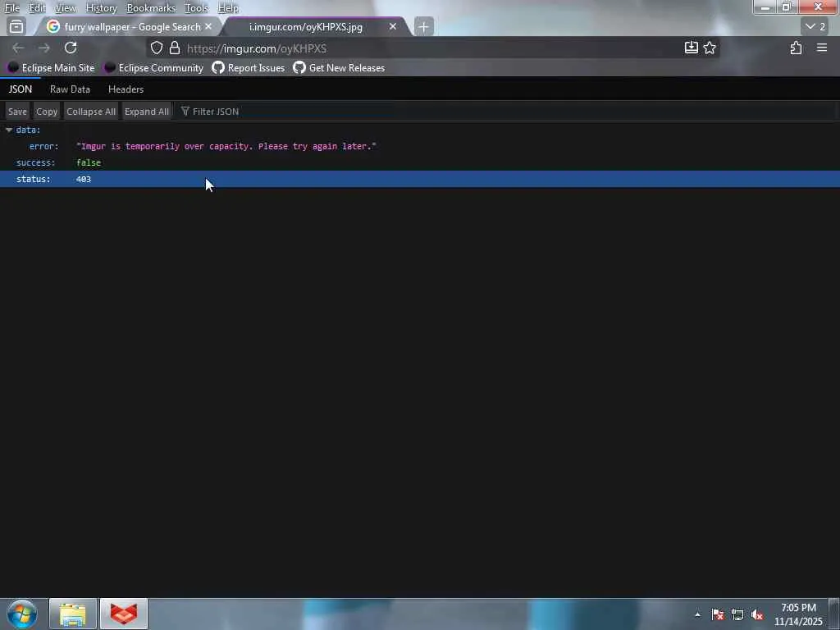Switch to the Raw Data tab
This screenshot has height=630, width=840.
[70, 89]
